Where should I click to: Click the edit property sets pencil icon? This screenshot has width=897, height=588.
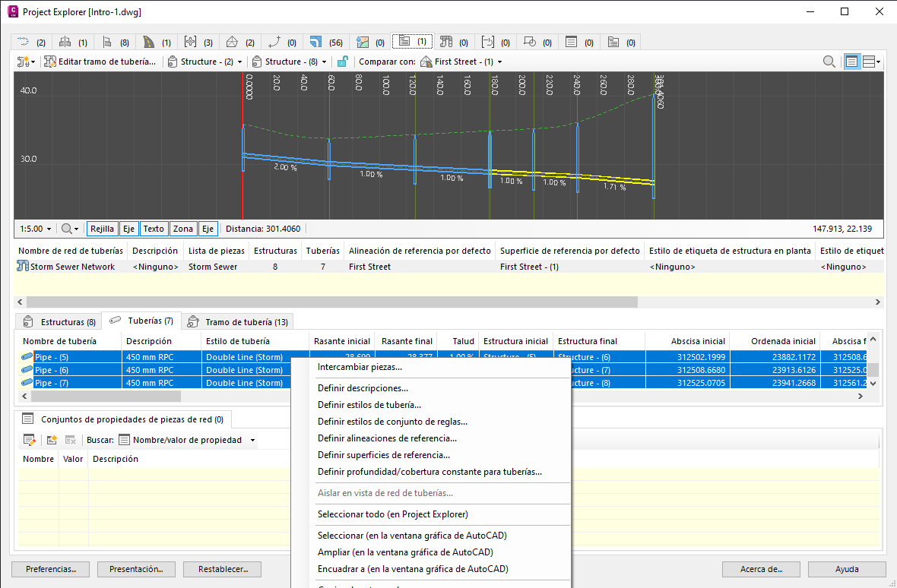click(29, 440)
